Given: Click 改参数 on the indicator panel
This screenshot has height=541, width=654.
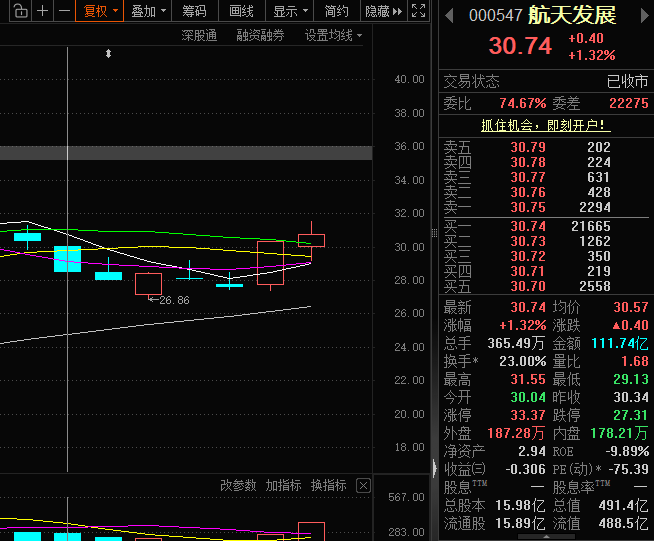Looking at the screenshot, I should (238, 486).
